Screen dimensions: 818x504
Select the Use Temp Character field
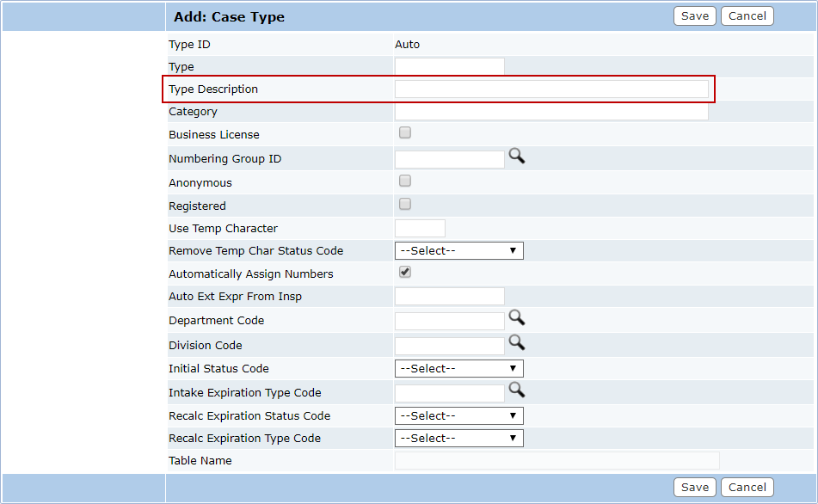tap(420, 229)
